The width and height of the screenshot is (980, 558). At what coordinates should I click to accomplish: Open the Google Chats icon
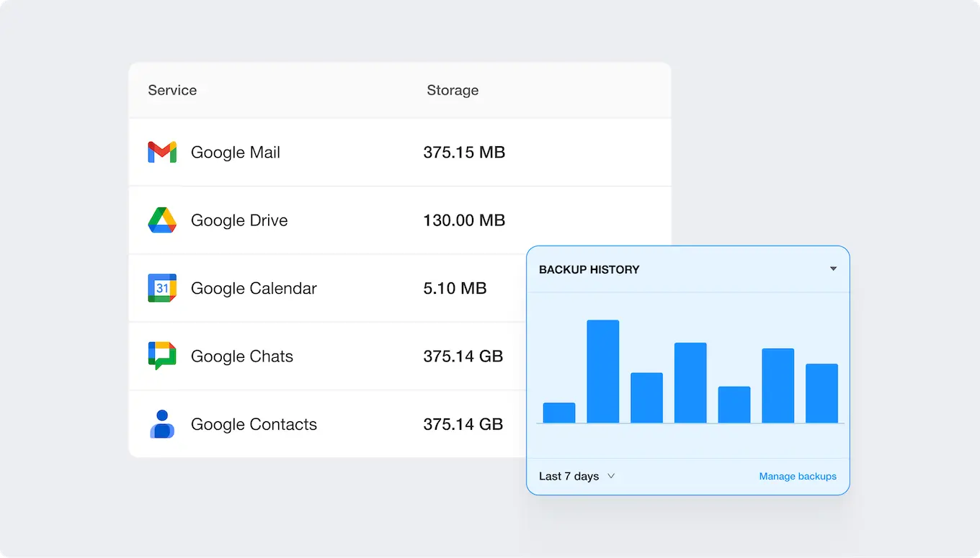[161, 356]
